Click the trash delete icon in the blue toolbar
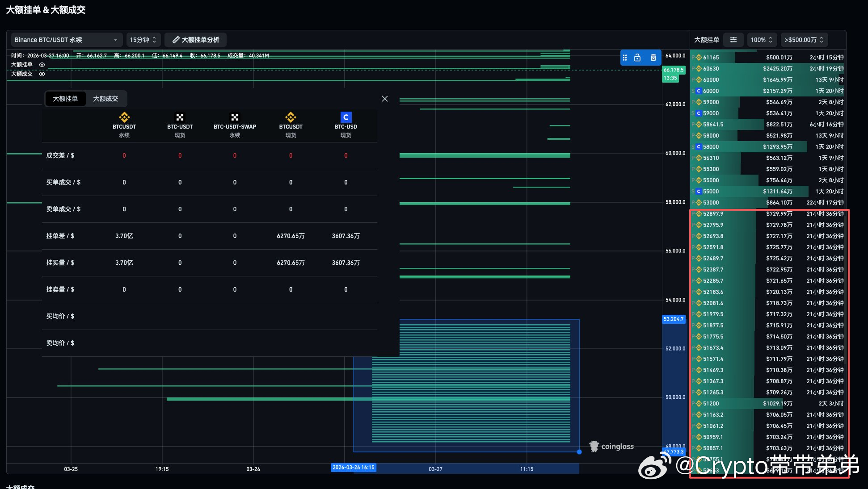This screenshot has width=868, height=489. point(653,58)
